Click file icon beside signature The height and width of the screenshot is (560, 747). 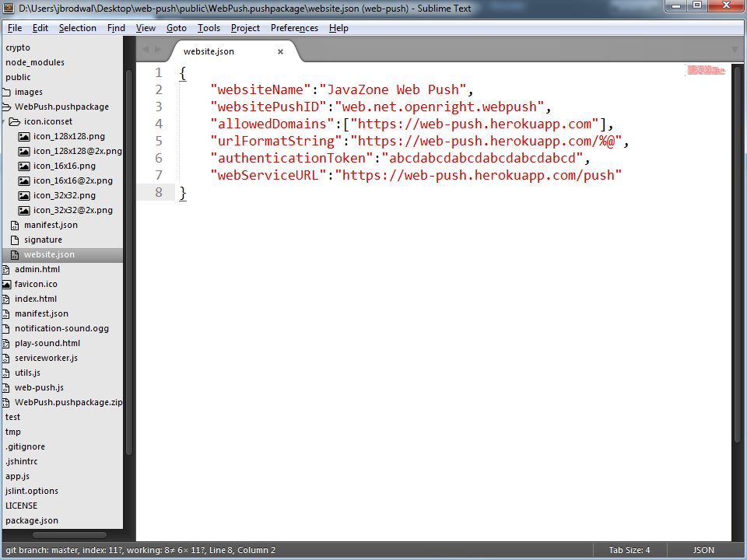click(x=15, y=240)
